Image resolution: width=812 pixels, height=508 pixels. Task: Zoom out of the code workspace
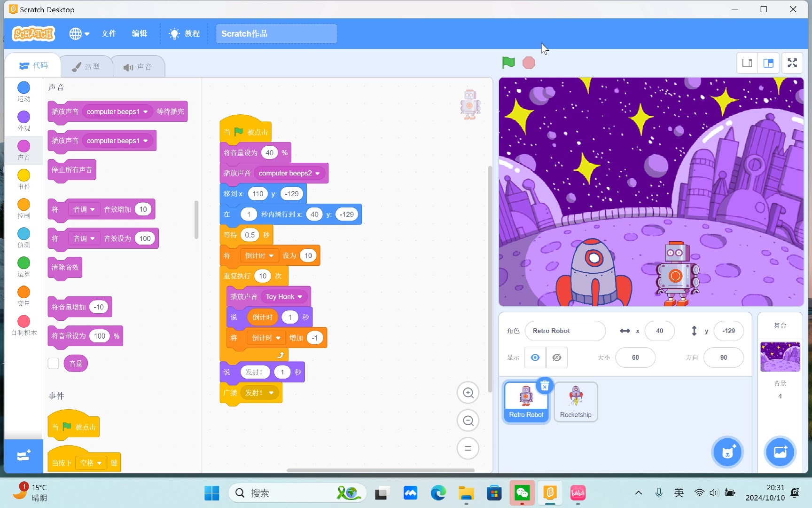pos(468,421)
